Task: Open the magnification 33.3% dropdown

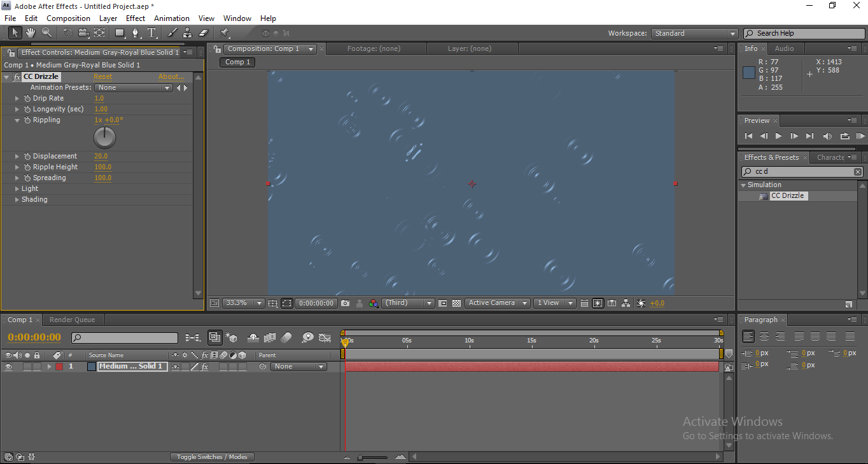Action: 242,304
